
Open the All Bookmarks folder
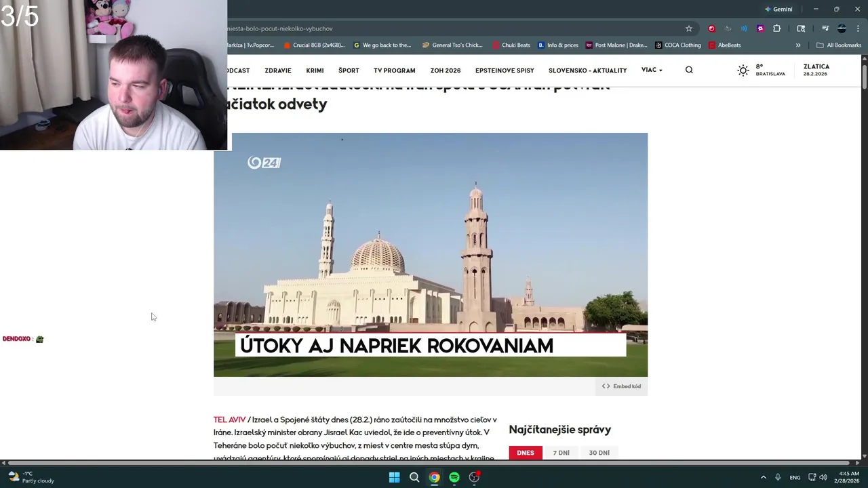(x=839, y=45)
